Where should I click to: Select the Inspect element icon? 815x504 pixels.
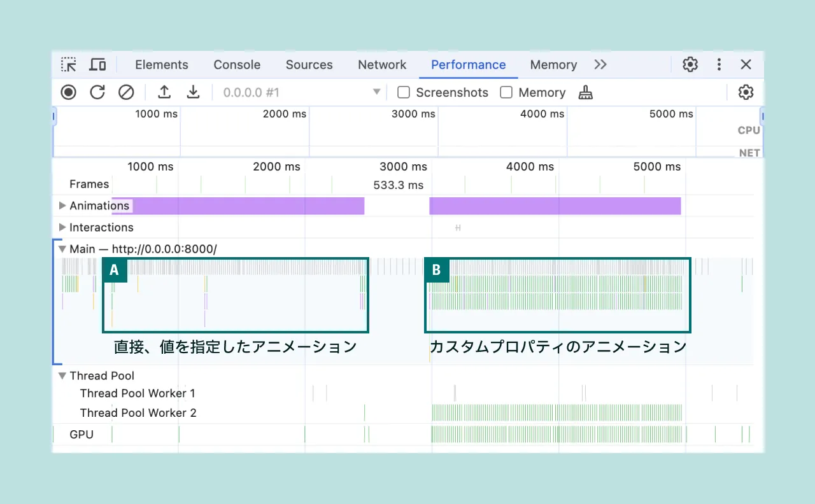pyautogui.click(x=68, y=64)
